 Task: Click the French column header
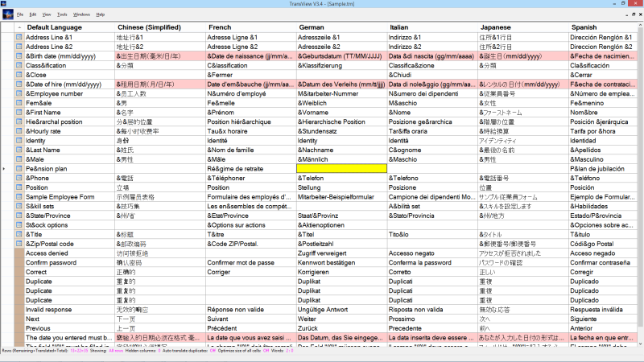tap(251, 27)
